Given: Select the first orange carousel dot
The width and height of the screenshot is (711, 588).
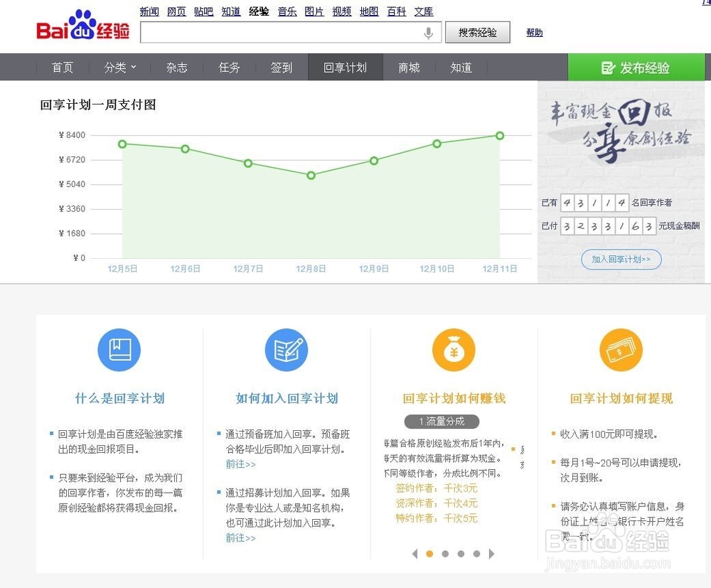Looking at the screenshot, I should [430, 554].
